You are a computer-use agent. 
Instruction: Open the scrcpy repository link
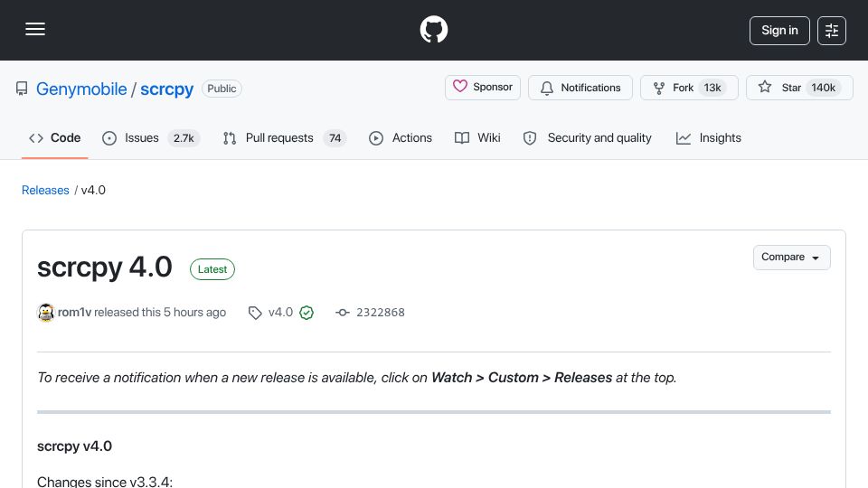(x=166, y=89)
